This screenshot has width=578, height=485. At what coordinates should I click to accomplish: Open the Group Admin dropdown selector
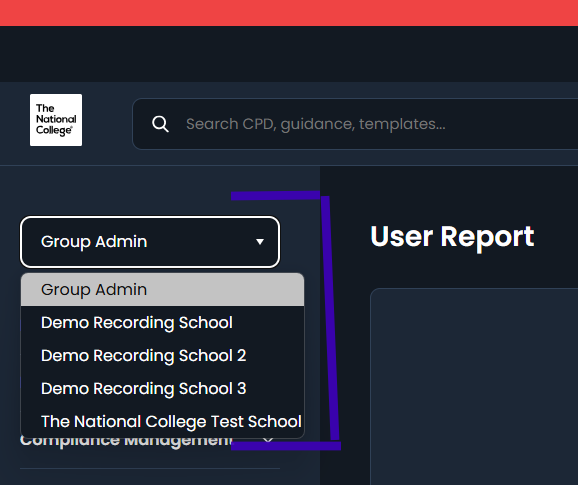point(150,242)
